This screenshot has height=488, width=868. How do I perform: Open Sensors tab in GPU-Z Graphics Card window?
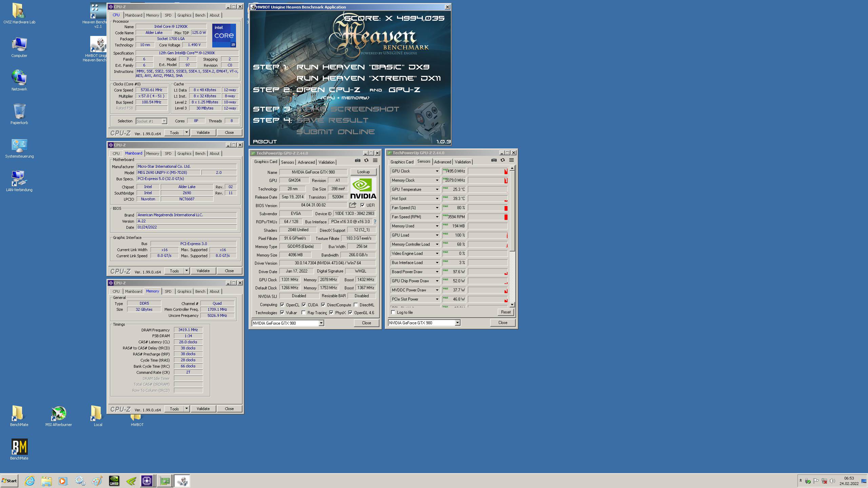(288, 162)
